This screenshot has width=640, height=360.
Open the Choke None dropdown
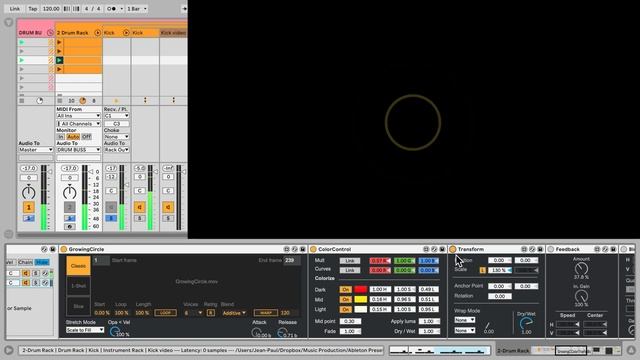[x=116, y=137]
